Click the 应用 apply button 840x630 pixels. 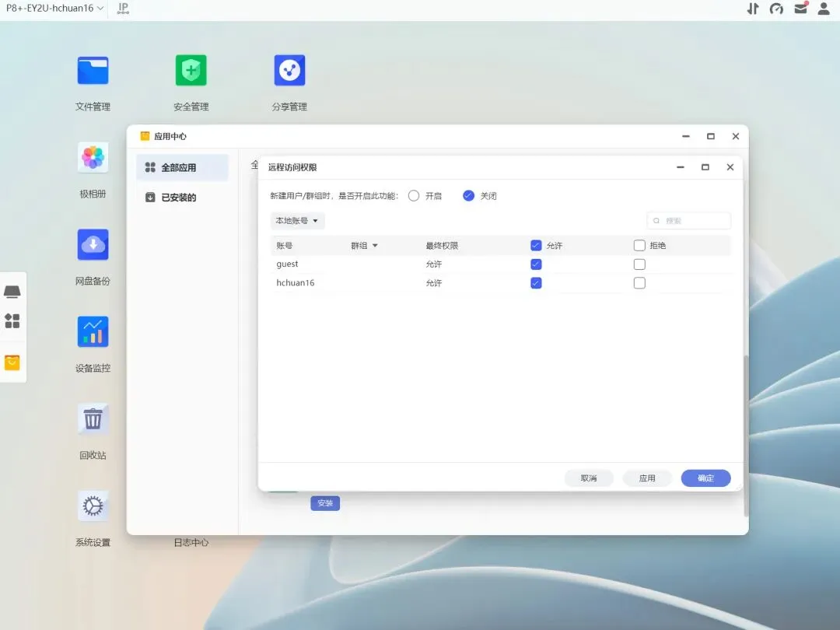[x=647, y=478]
